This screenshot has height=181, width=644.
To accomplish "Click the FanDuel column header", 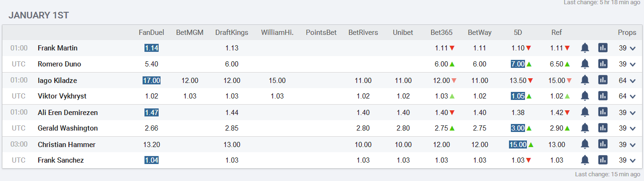I will point(151,33).
